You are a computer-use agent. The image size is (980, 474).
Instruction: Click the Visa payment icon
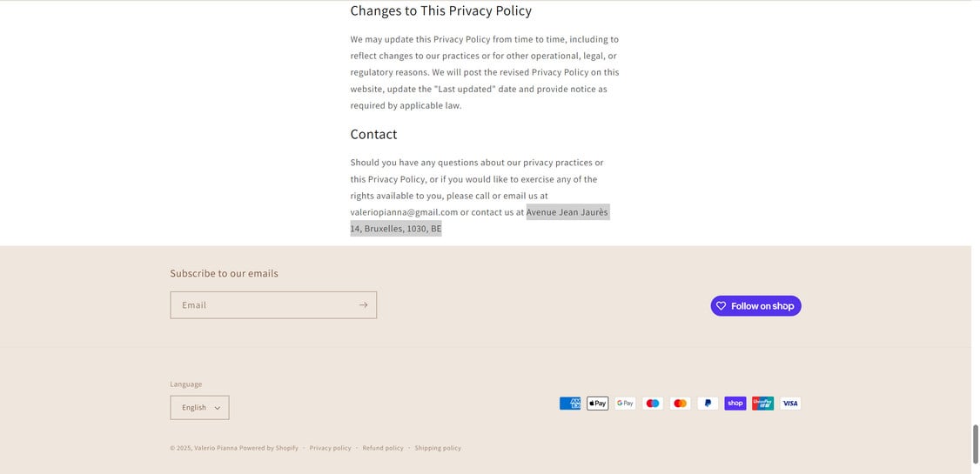790,404
